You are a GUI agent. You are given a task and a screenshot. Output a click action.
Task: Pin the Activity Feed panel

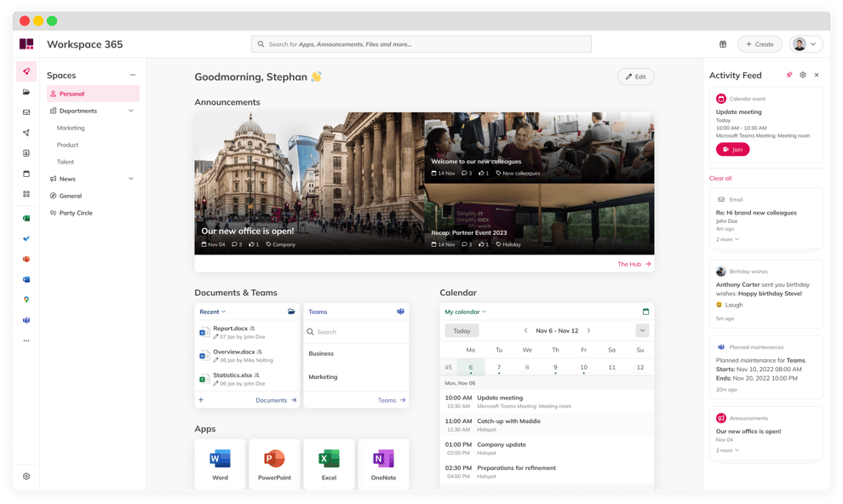tap(789, 75)
